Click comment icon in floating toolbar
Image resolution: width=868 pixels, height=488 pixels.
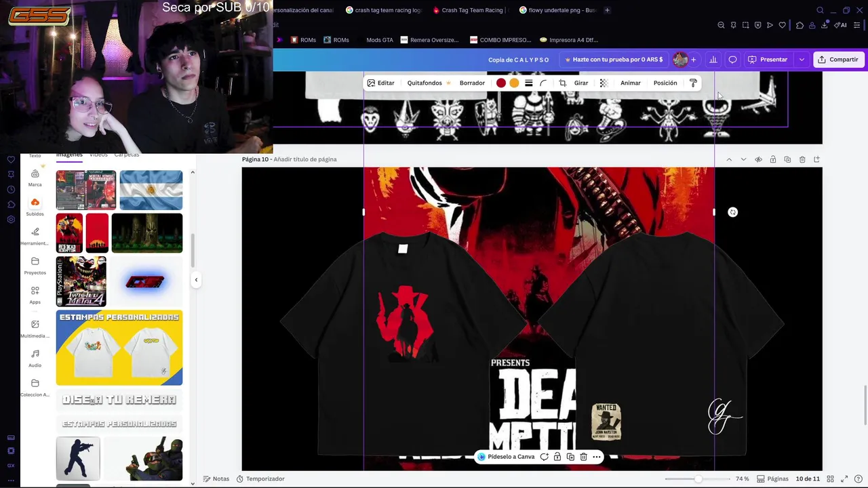544,457
